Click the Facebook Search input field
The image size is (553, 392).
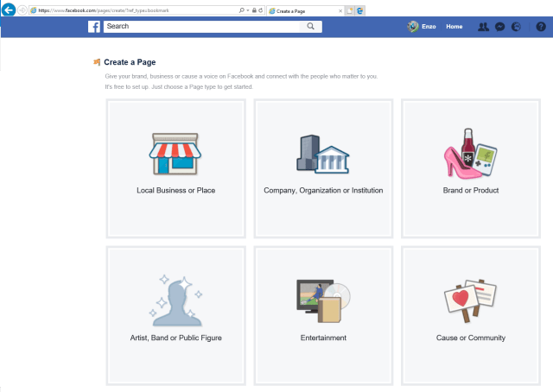click(201, 27)
